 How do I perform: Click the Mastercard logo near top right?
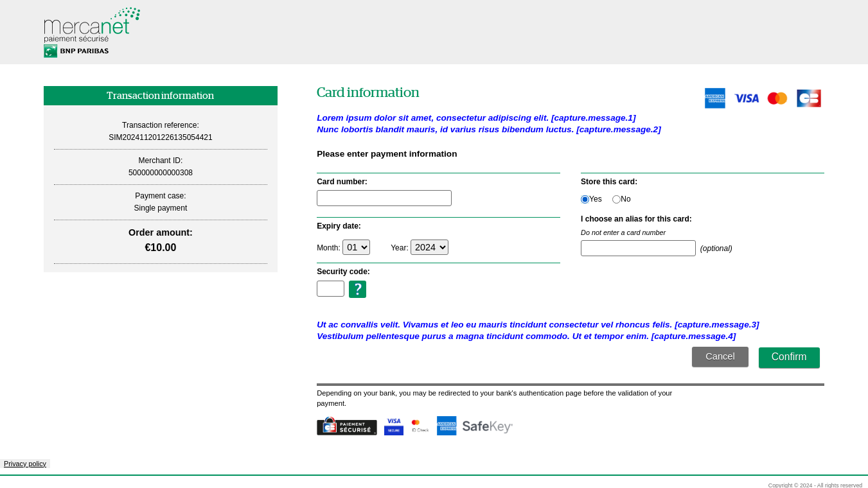click(x=777, y=98)
